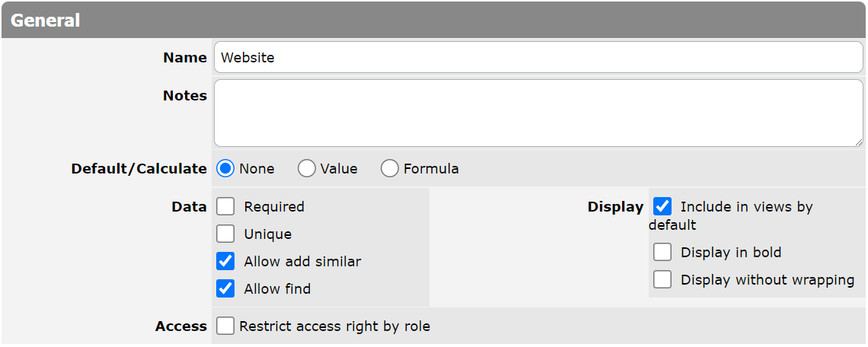Enable the Display in bold checkbox

click(x=662, y=253)
